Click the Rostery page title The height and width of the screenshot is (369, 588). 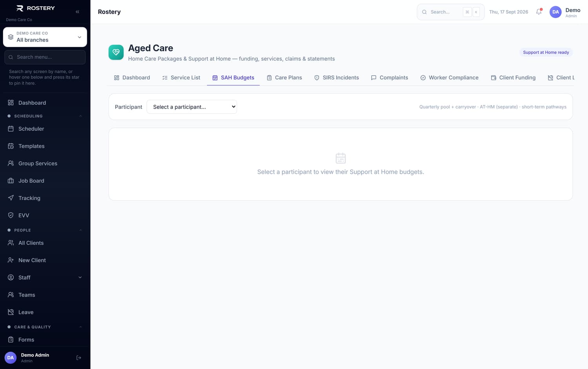[x=109, y=12]
